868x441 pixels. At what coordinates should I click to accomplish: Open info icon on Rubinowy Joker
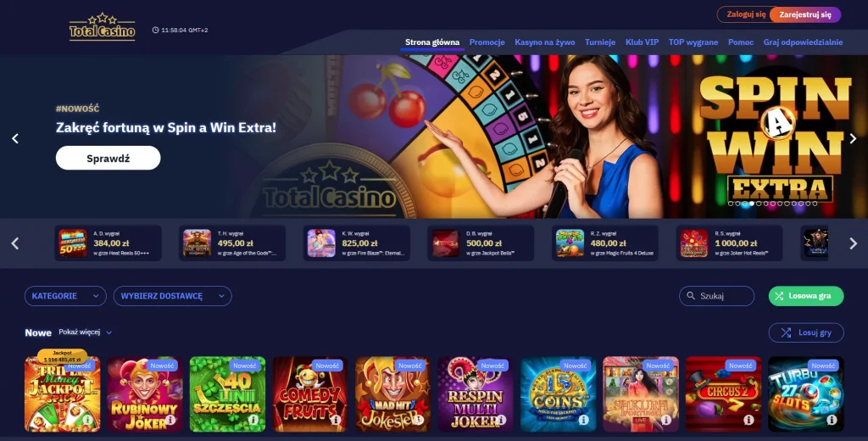[x=170, y=420]
